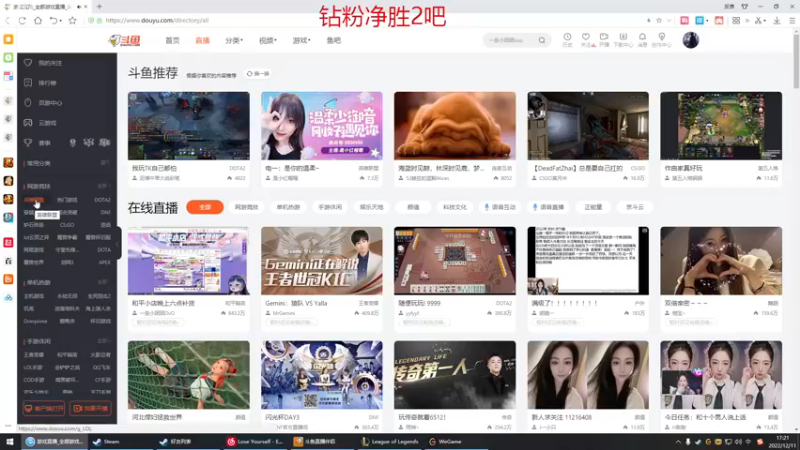
Task: Collapse the sidebar with its edge arrow
Action: coord(118,244)
